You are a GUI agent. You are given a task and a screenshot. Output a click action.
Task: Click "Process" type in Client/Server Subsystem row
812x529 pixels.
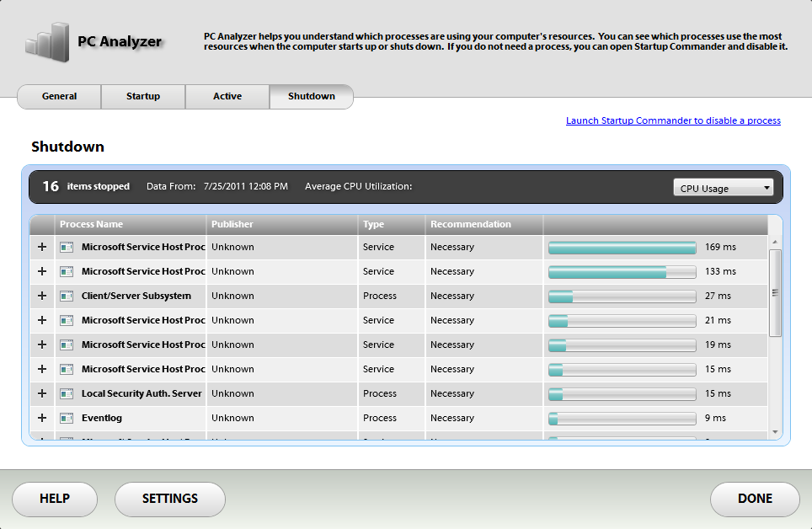point(380,296)
